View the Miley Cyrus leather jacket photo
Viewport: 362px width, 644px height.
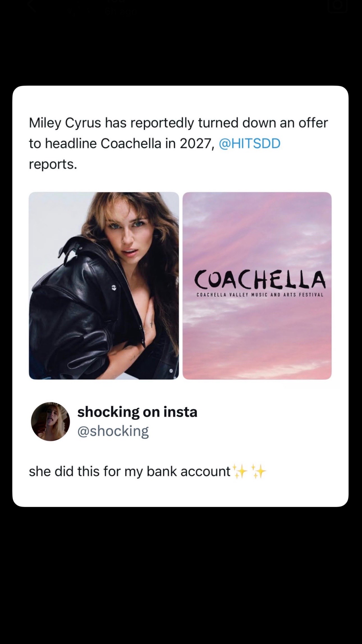click(104, 286)
